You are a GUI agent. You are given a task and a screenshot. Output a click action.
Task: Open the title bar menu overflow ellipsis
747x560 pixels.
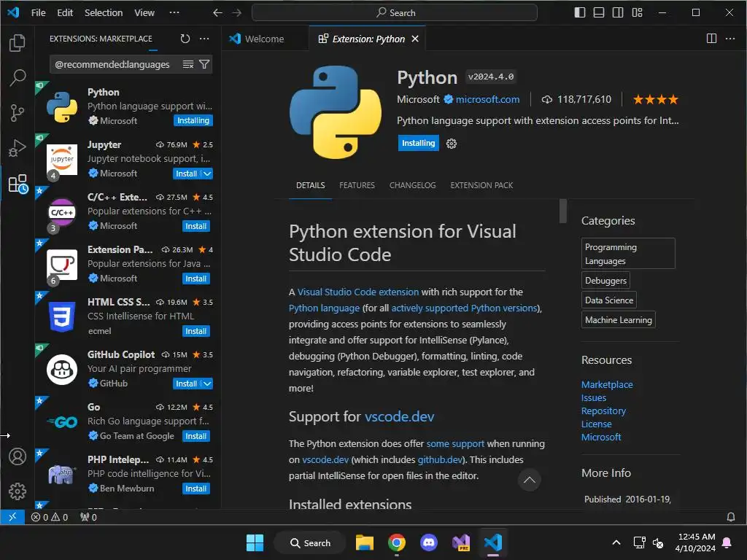point(174,12)
